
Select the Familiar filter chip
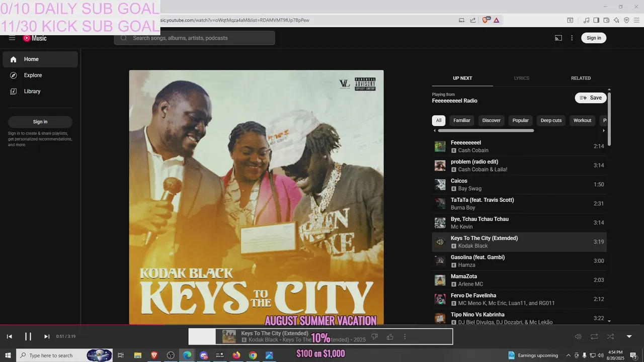(x=462, y=121)
